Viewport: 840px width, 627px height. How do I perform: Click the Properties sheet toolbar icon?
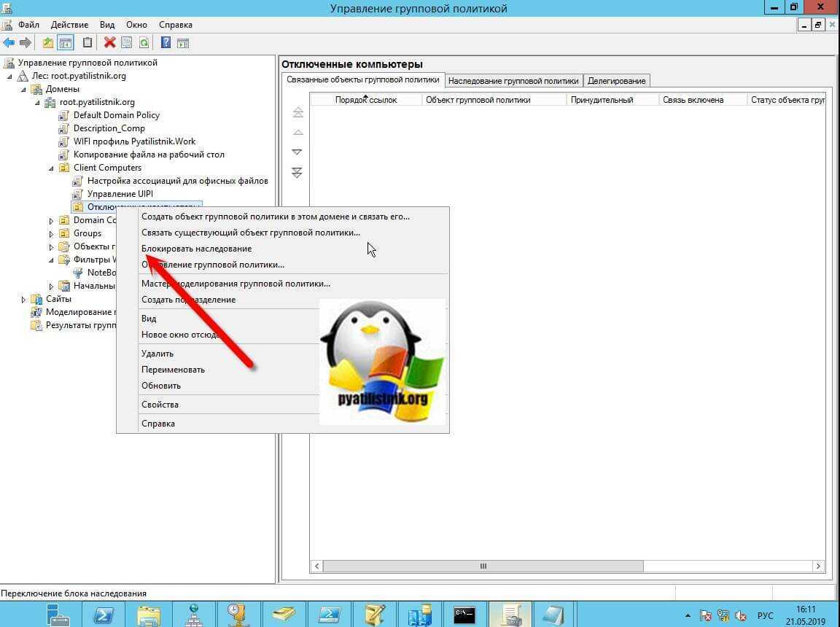click(x=126, y=43)
